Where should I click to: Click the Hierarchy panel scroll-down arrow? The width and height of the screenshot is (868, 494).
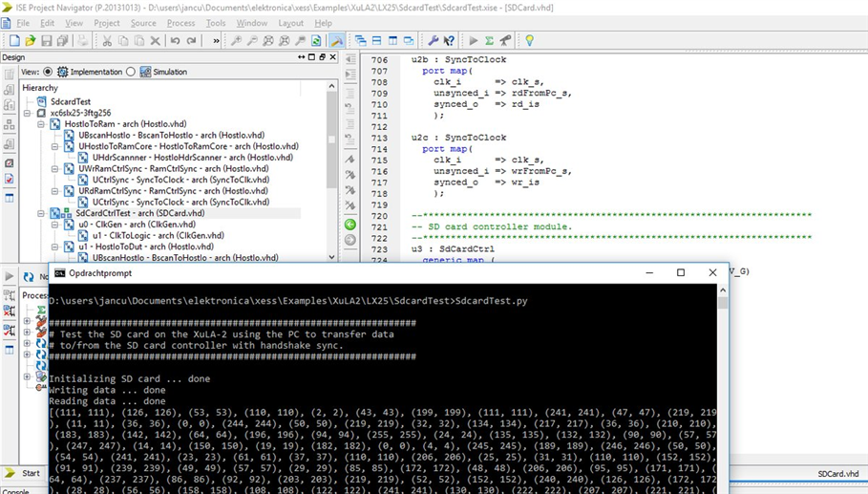click(332, 256)
